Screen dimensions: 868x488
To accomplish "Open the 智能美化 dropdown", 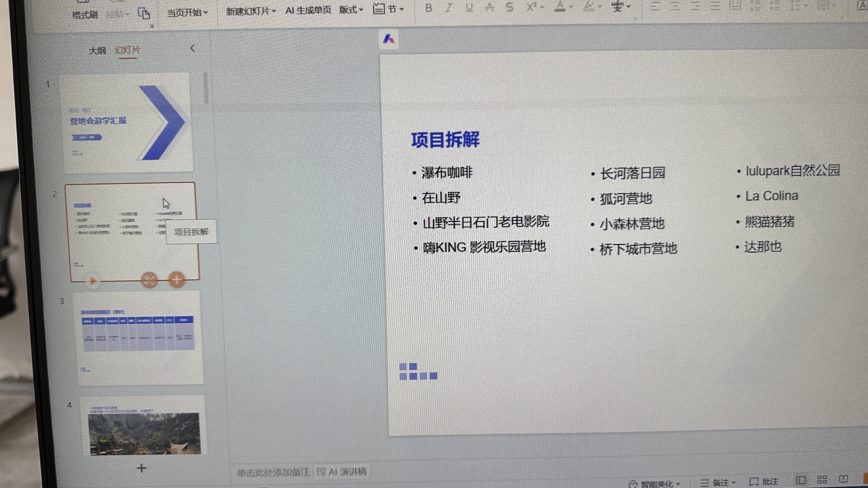I will [654, 483].
